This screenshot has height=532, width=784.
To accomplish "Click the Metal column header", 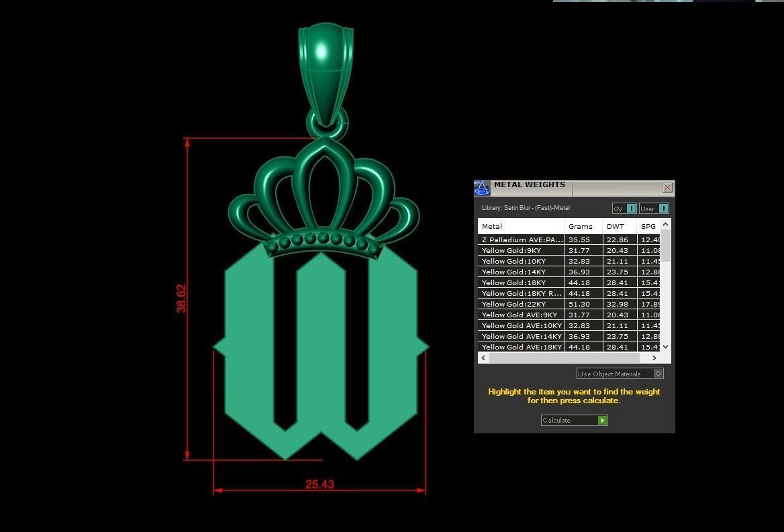I will click(521, 226).
